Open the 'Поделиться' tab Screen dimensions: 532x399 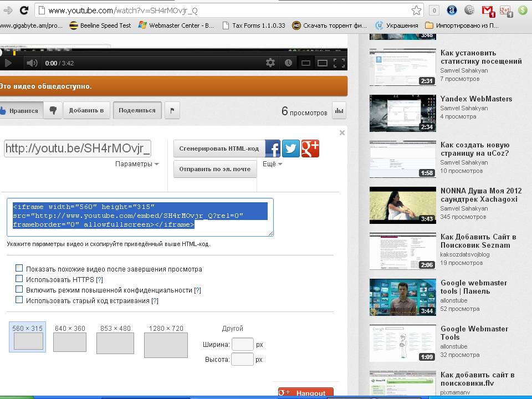point(137,110)
